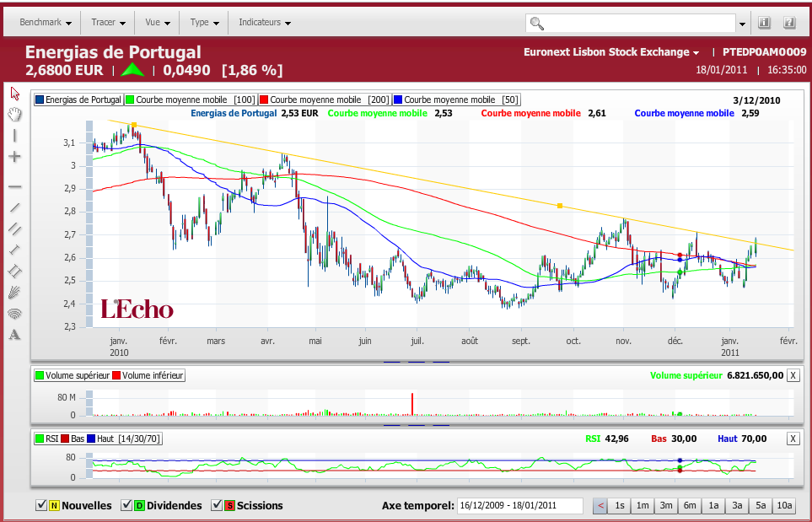Close the RSI indicator panel
The height and width of the screenshot is (522, 812).
point(793,439)
